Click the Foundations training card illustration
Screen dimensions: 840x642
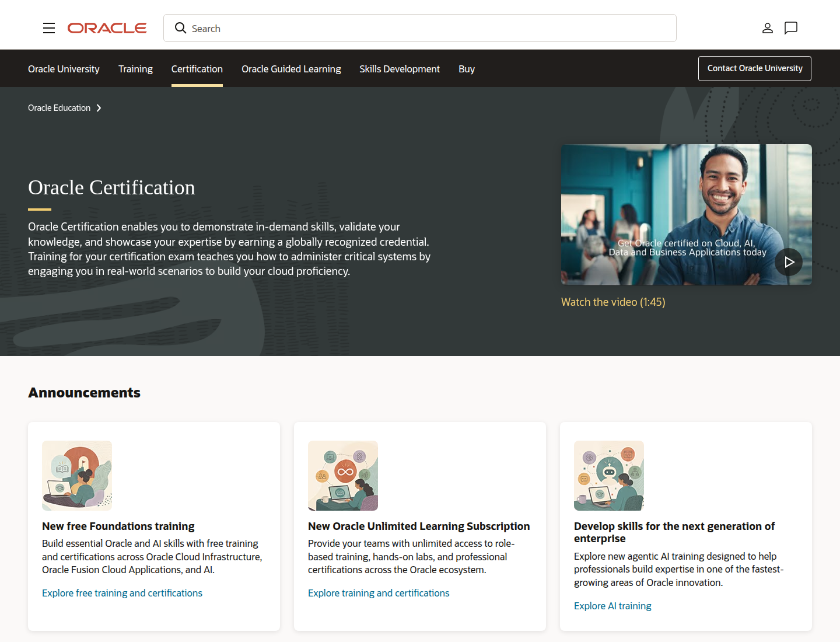tap(77, 476)
